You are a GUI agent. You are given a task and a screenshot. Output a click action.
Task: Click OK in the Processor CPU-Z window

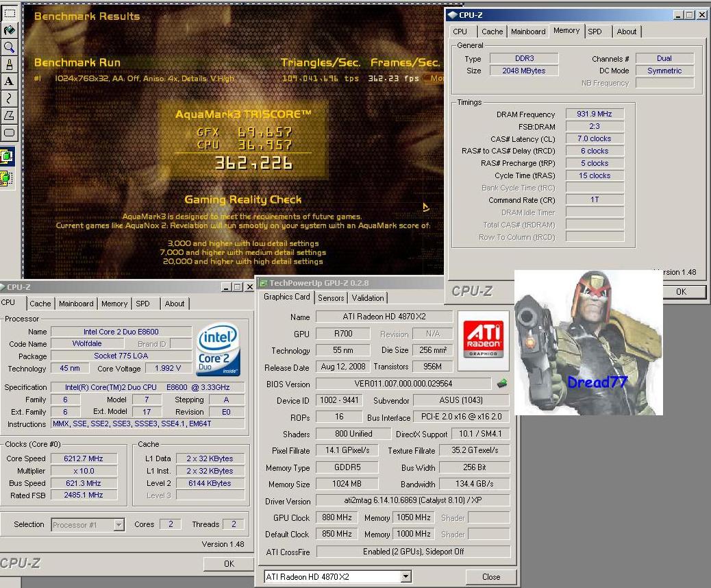[229, 563]
